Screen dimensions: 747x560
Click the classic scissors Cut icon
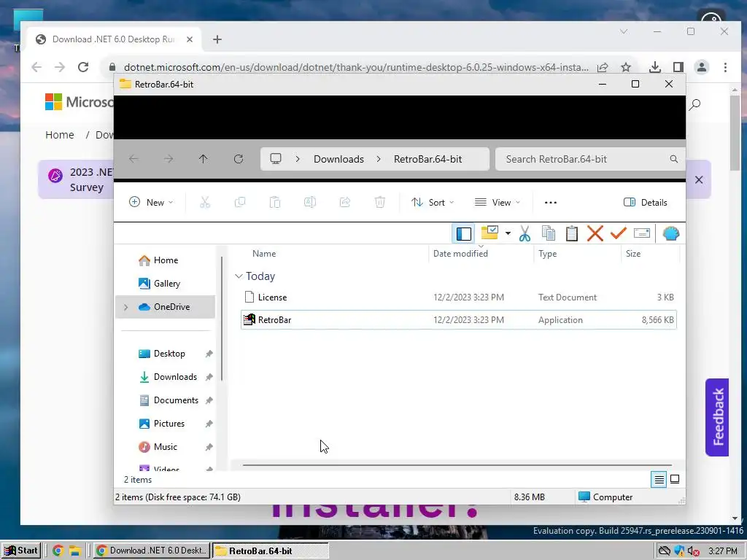(x=525, y=233)
